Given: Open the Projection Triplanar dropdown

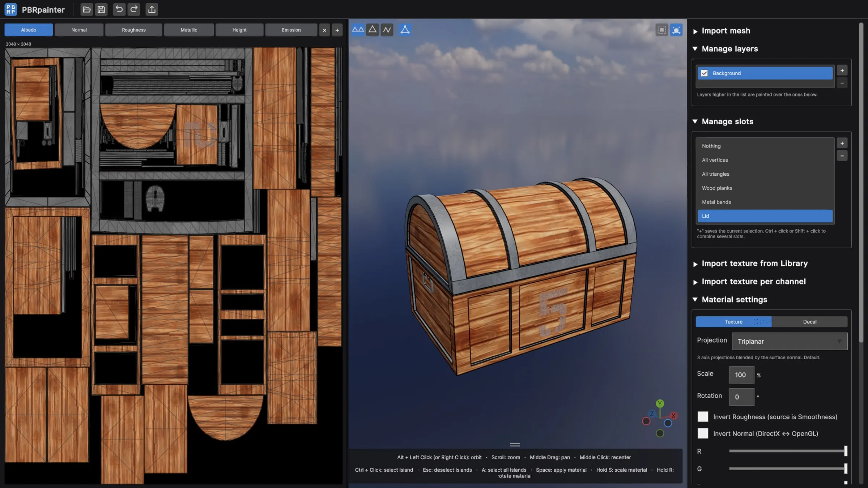Looking at the screenshot, I should coord(790,342).
